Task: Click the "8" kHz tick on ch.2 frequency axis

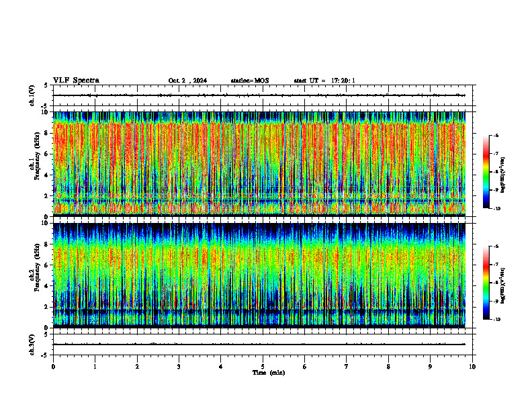Action: (x=46, y=244)
